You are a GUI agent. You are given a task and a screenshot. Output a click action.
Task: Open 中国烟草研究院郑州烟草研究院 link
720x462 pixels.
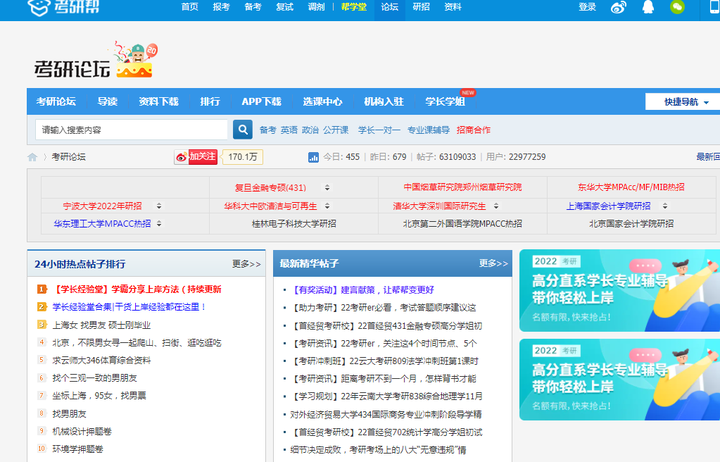coord(462,187)
